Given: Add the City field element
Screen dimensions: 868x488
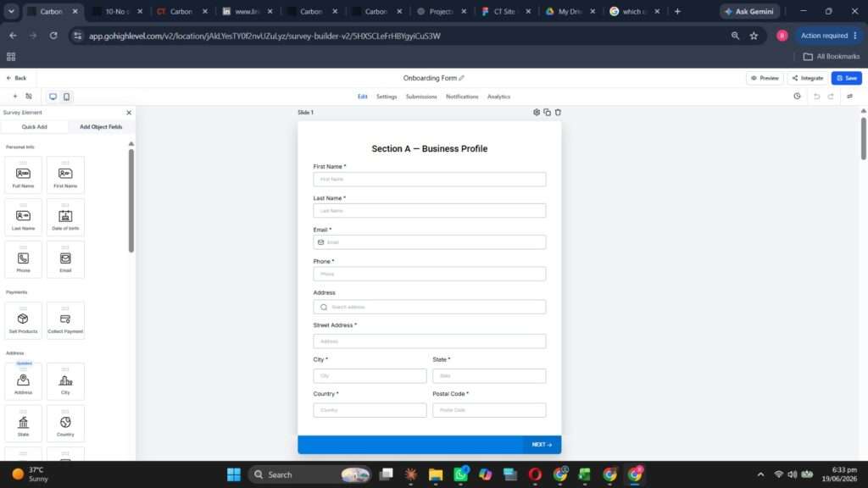Looking at the screenshot, I should (x=65, y=381).
